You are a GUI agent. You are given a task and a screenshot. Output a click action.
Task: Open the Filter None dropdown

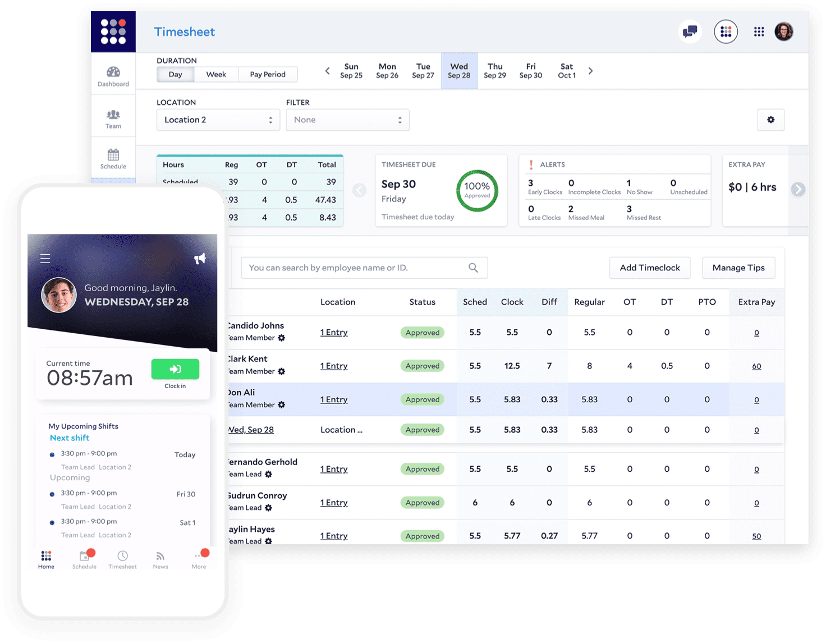347,119
